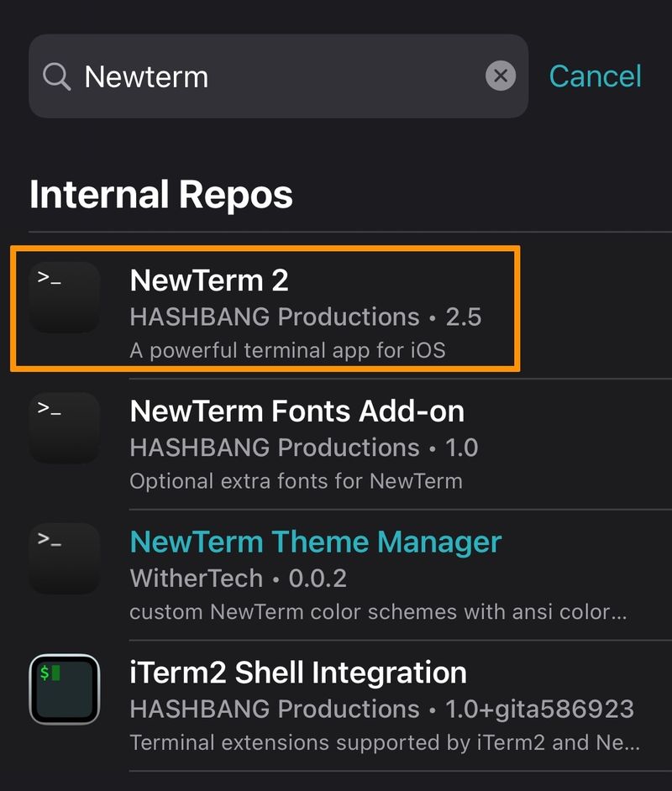Click the magnifying glass search icon
672x791 pixels.
(x=56, y=76)
